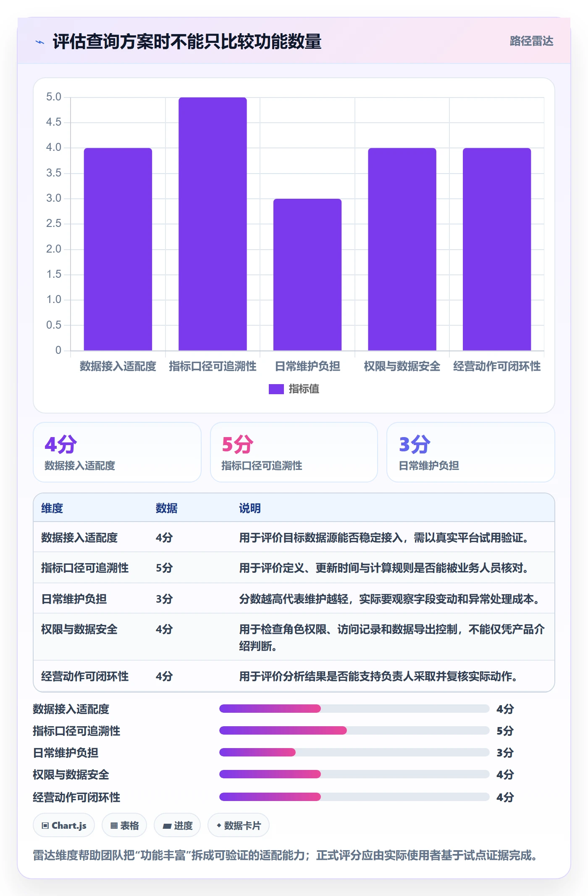Click the 日常维护负担 x-axis label
Image resolution: width=588 pixels, height=896 pixels.
[x=307, y=366]
